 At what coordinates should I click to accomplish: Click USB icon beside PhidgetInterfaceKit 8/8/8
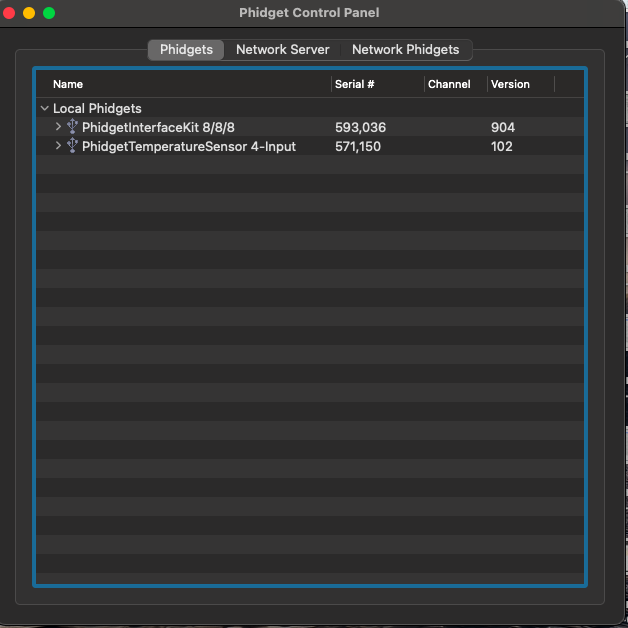tap(72, 126)
